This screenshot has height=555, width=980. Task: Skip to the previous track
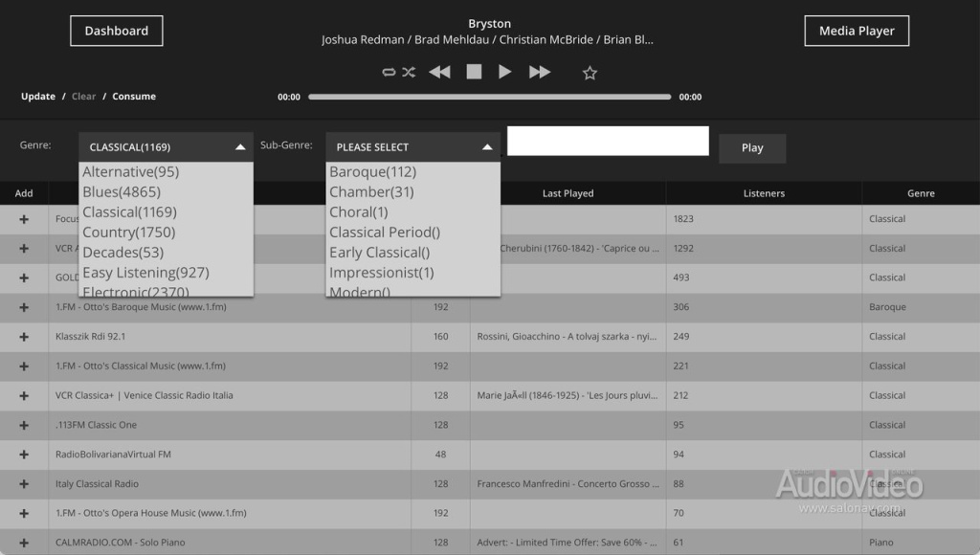(439, 72)
